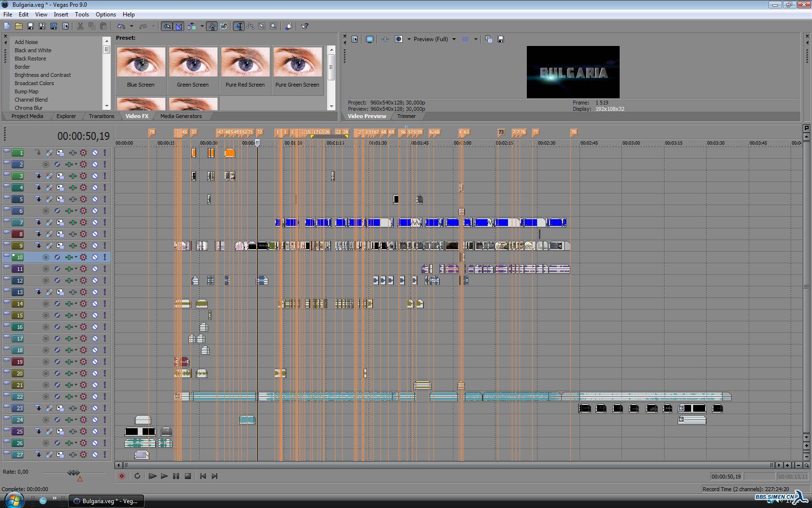
Task: Open the Track FX dropdown on track 10
Action: point(76,257)
